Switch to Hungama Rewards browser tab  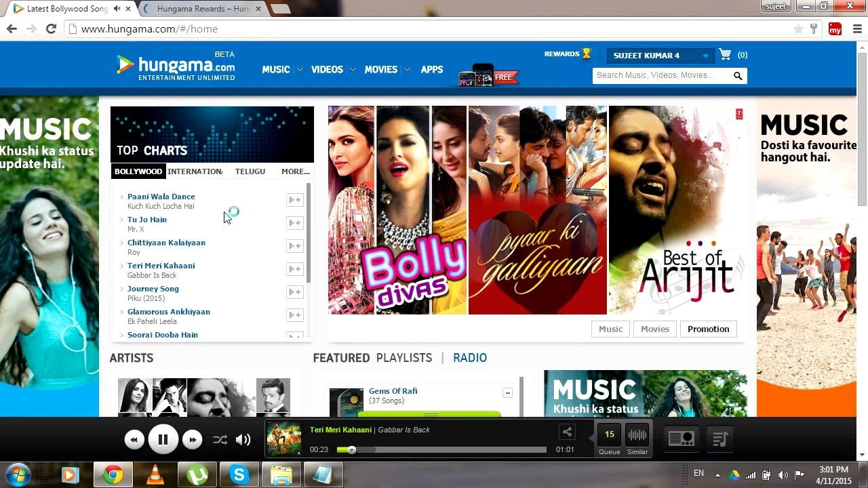[x=203, y=9]
